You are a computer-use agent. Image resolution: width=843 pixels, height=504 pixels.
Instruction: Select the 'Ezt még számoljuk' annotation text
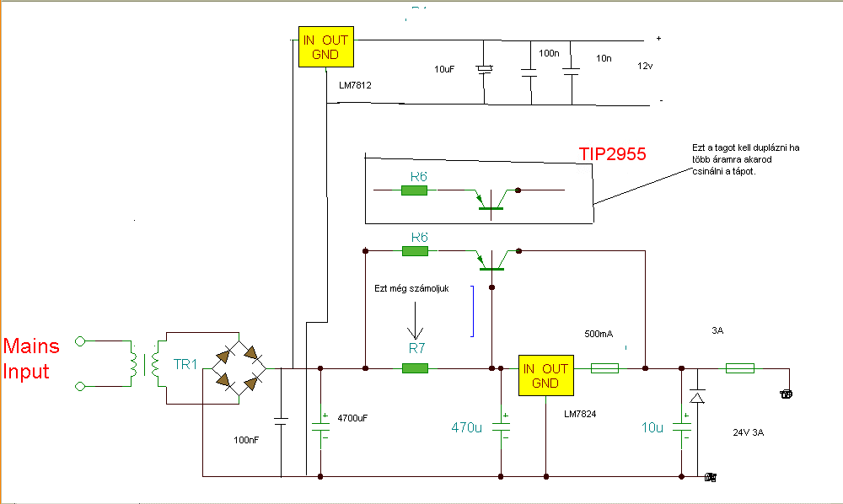click(x=412, y=288)
